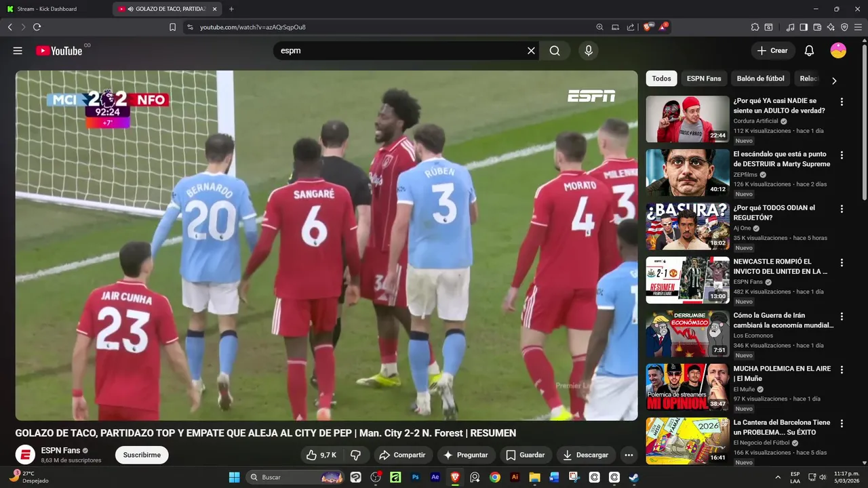868x488 pixels.
Task: Open site settings icon beside URL
Action: click(190, 27)
